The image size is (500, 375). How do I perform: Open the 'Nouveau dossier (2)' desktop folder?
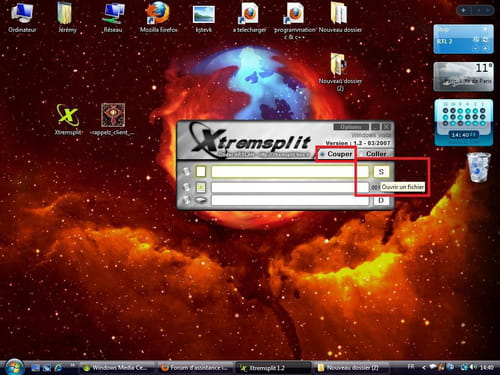click(340, 72)
